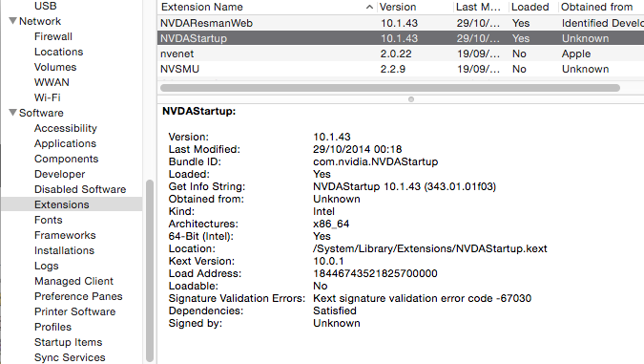
Task: Select the NVDAStartup extension row
Action: [x=401, y=38]
